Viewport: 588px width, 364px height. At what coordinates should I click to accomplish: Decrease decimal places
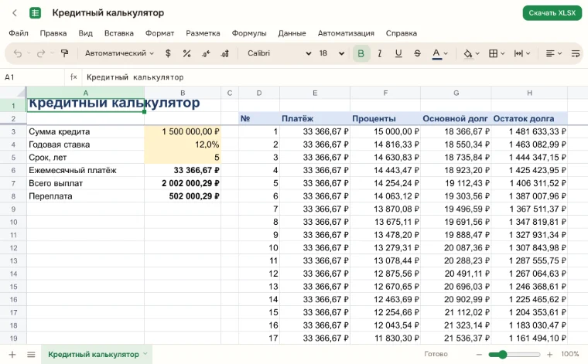(206, 53)
